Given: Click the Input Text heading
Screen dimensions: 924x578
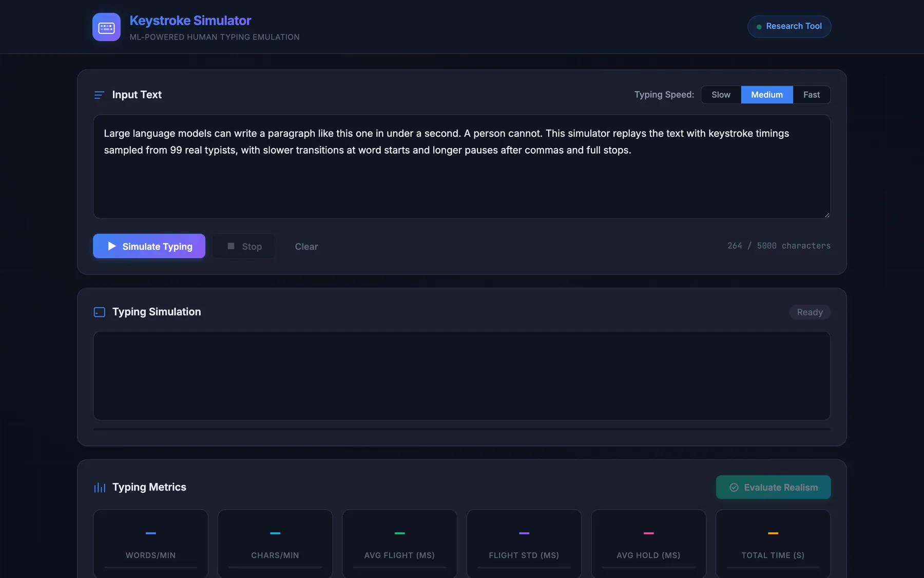Looking at the screenshot, I should pyautogui.click(x=137, y=95).
